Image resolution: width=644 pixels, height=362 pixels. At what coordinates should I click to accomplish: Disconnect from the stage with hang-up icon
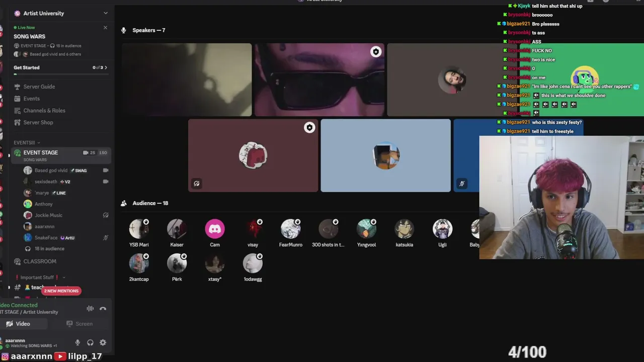(x=103, y=309)
